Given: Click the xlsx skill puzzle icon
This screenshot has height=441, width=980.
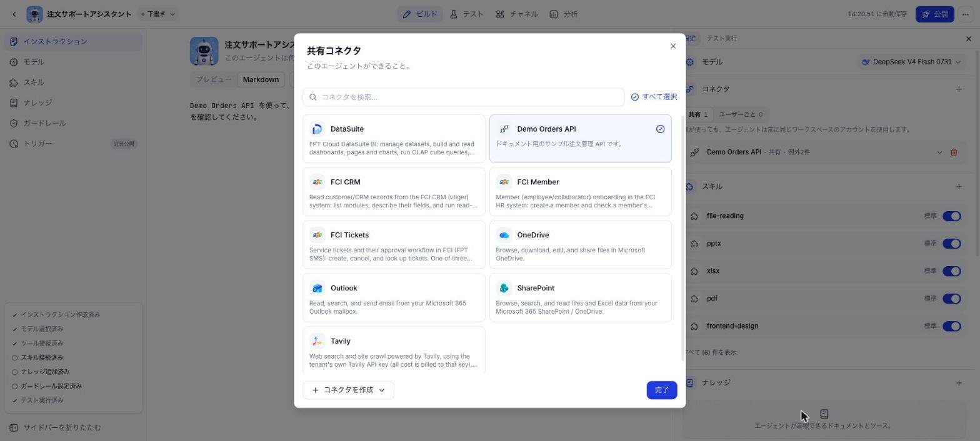Looking at the screenshot, I should point(694,271).
